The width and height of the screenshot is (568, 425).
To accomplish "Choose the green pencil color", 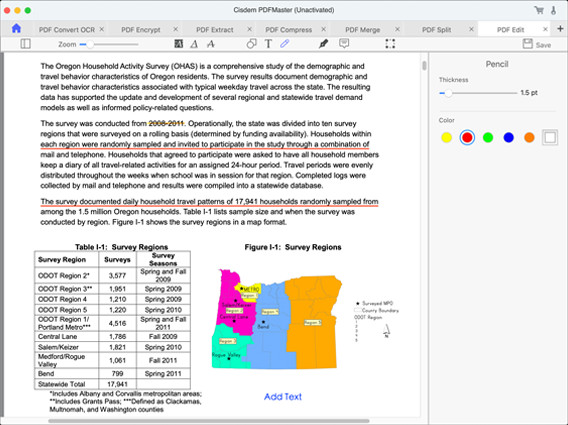I will coord(488,137).
